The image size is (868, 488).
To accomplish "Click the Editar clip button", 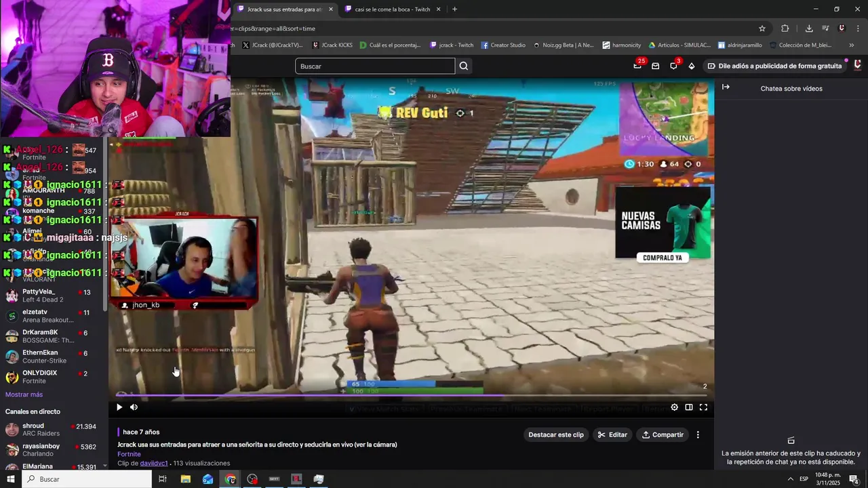I will pos(612,434).
